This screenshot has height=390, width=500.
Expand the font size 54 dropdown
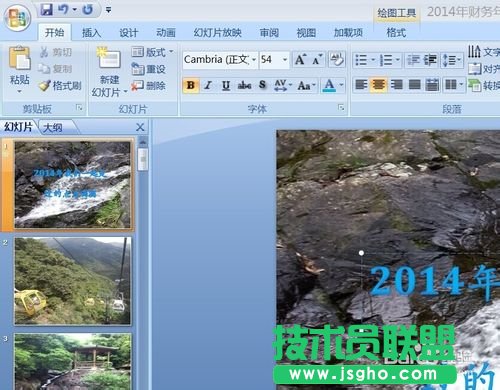285,60
